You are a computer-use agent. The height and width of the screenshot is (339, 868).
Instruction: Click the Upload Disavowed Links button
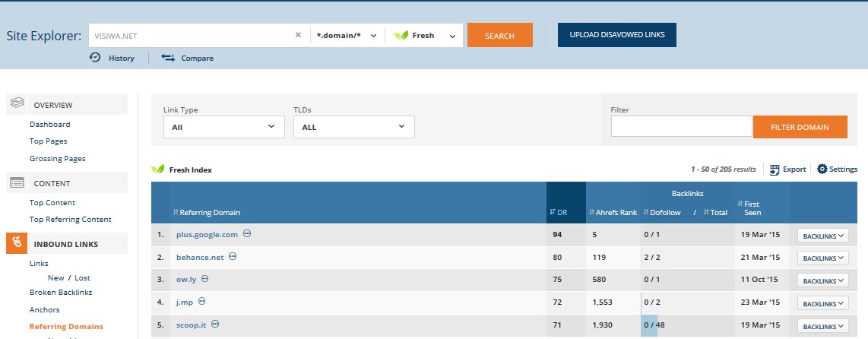616,35
